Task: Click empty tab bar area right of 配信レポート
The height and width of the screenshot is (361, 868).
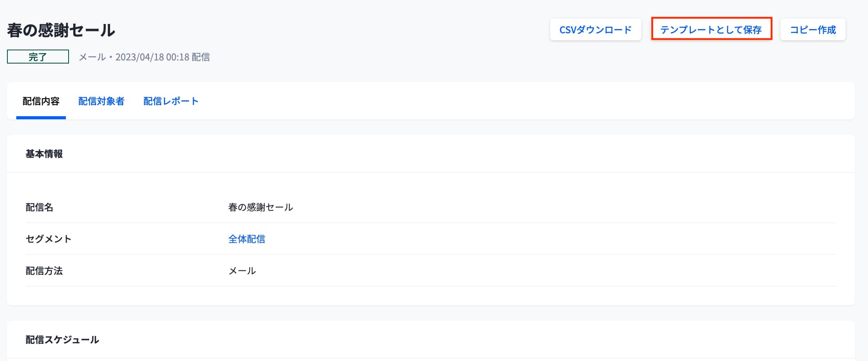Action: tap(504, 101)
